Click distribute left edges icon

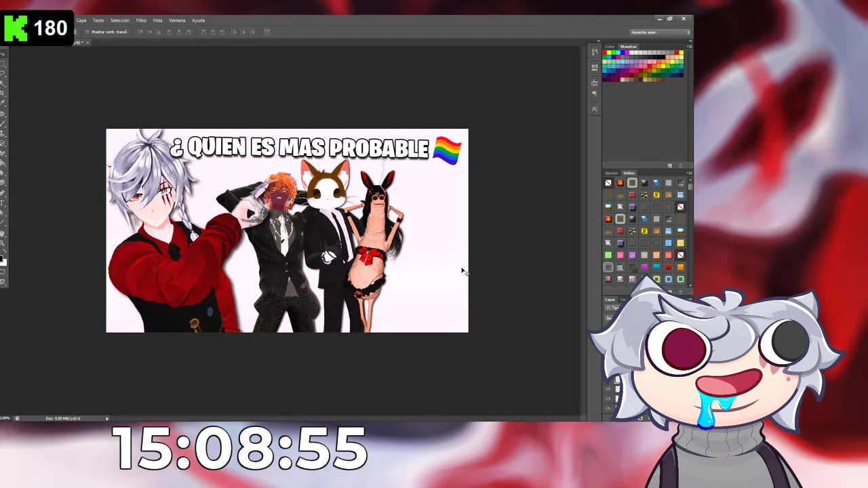click(233, 32)
